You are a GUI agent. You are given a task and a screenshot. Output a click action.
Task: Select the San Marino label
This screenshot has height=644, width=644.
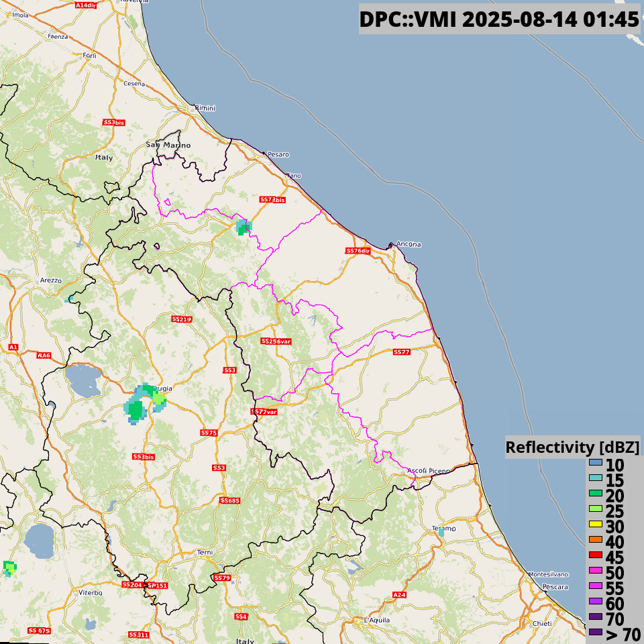pyautogui.click(x=168, y=145)
